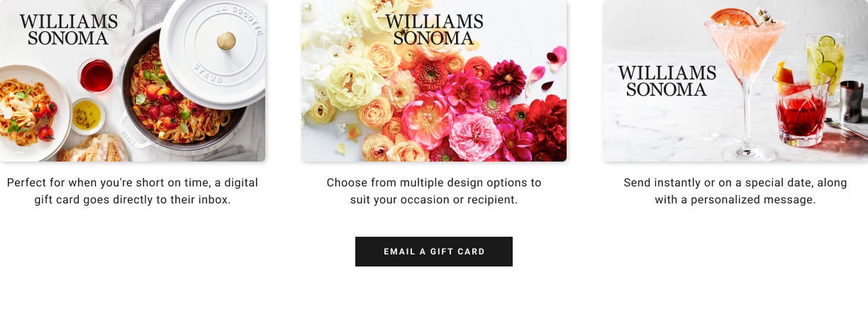Click Williams Sonoma logo on pasta card
Image resolution: width=868 pixels, height=309 pixels.
69,30
